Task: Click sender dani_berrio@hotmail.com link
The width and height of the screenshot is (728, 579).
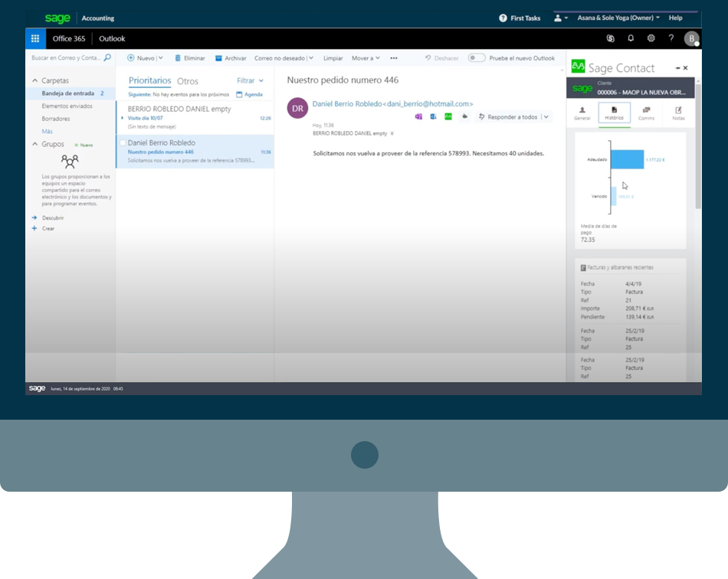Action: click(x=429, y=104)
